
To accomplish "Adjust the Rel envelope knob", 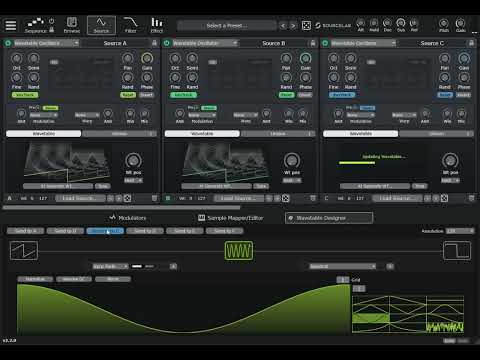I will pos(414,23).
